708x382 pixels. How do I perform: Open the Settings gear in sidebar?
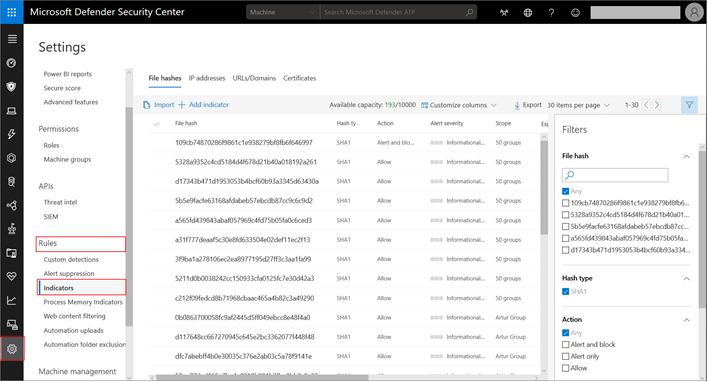(x=12, y=349)
